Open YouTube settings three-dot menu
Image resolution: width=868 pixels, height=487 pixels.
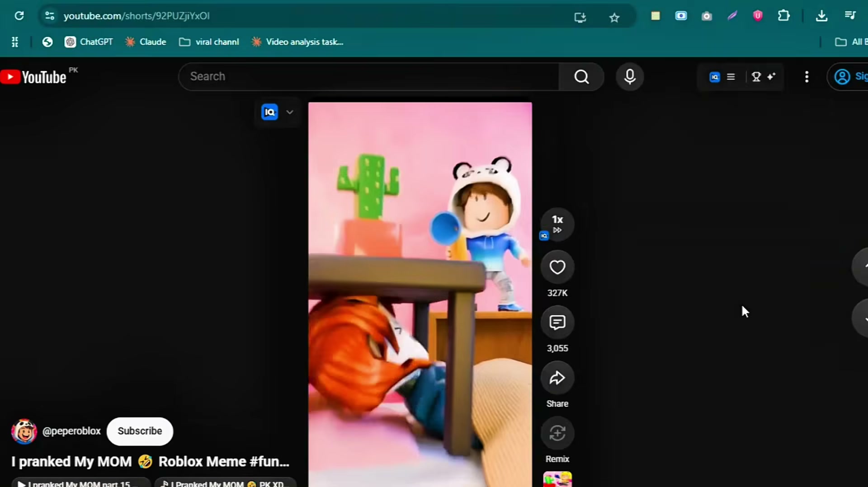(807, 77)
